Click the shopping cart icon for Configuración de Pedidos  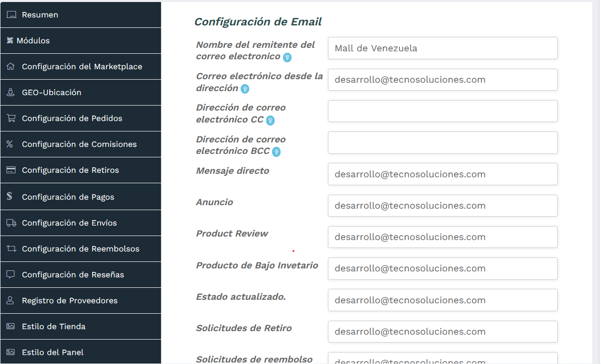pos(9,118)
